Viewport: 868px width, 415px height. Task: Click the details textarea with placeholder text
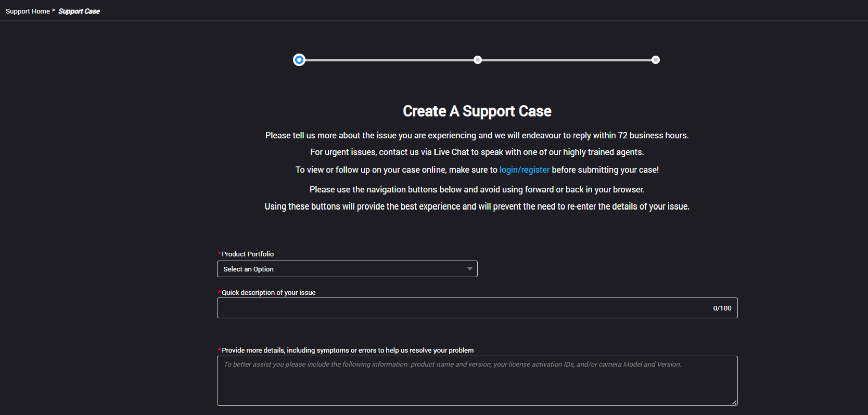pos(477,381)
